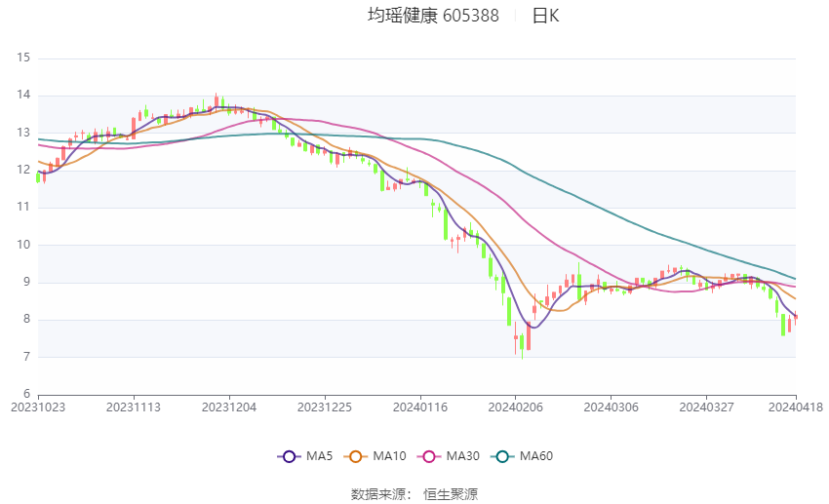Click the y-axis value 10 label
The image size is (829, 504).
23,245
